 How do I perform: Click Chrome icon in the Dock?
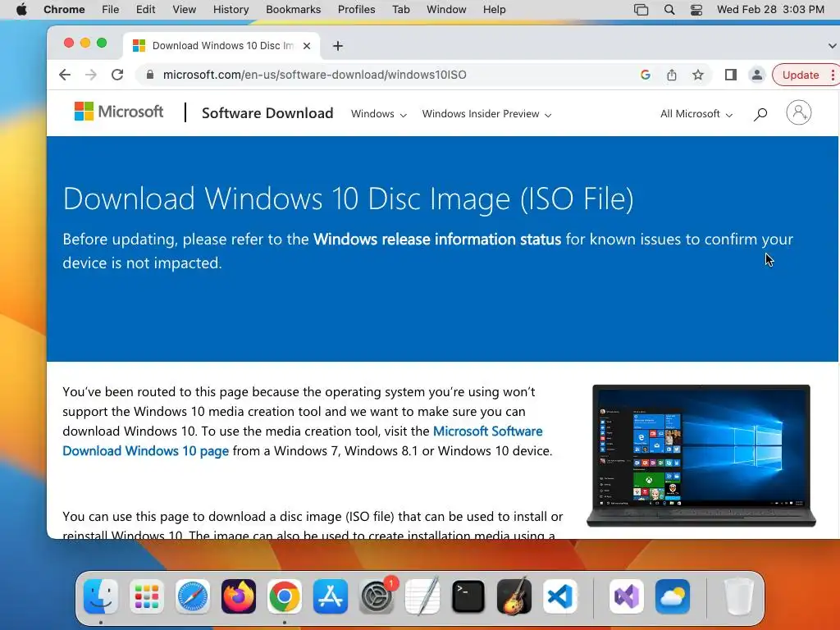pos(285,596)
